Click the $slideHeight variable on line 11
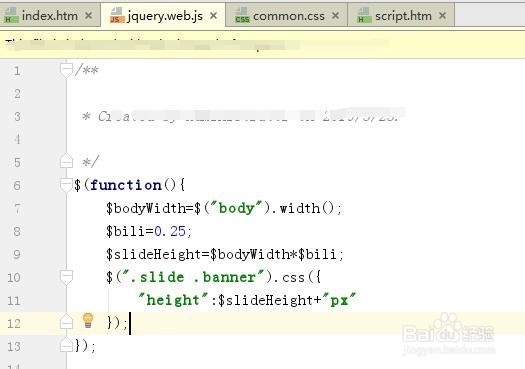525x369 pixels. coord(266,300)
